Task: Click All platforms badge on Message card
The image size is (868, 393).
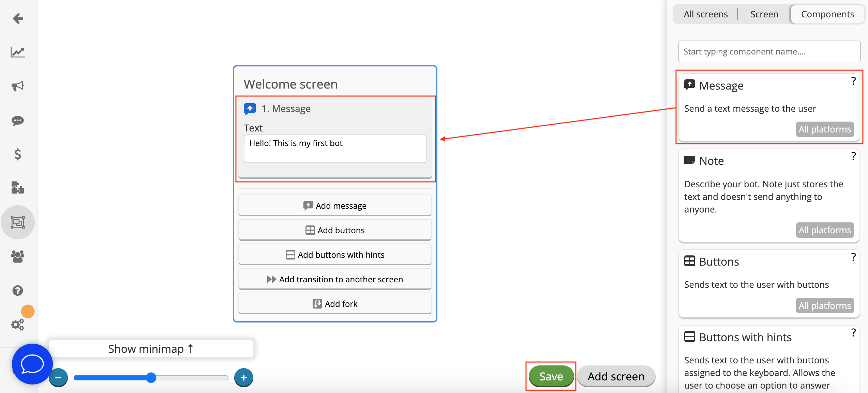Action: (x=825, y=129)
